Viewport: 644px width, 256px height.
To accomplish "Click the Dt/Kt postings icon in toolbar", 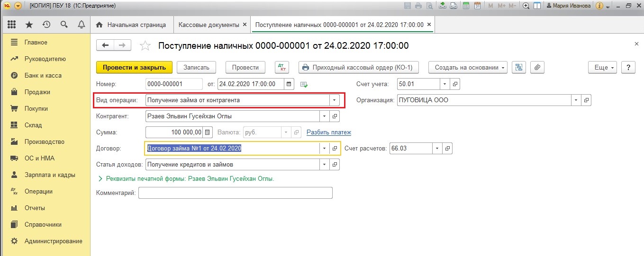I will (x=282, y=67).
